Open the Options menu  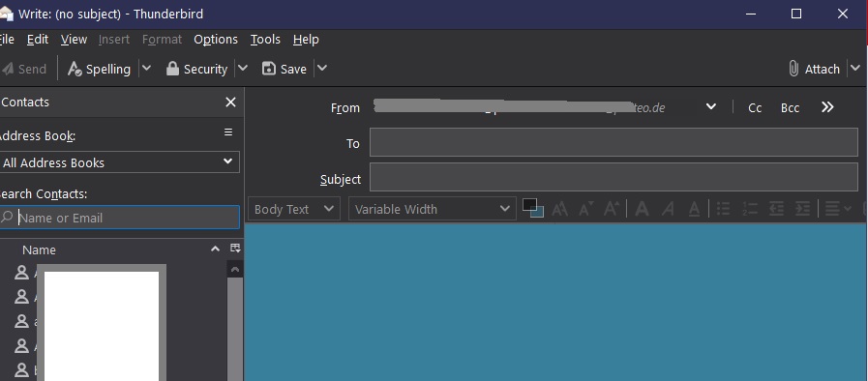216,40
